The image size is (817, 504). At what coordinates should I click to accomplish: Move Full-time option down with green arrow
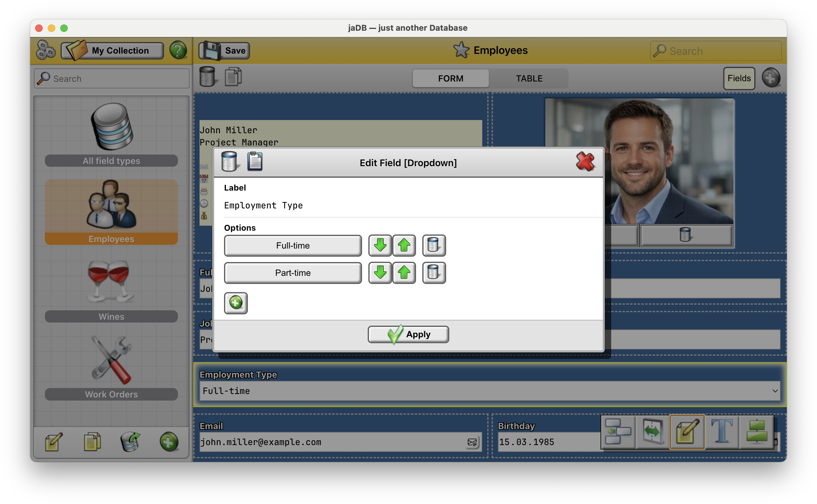tap(380, 245)
